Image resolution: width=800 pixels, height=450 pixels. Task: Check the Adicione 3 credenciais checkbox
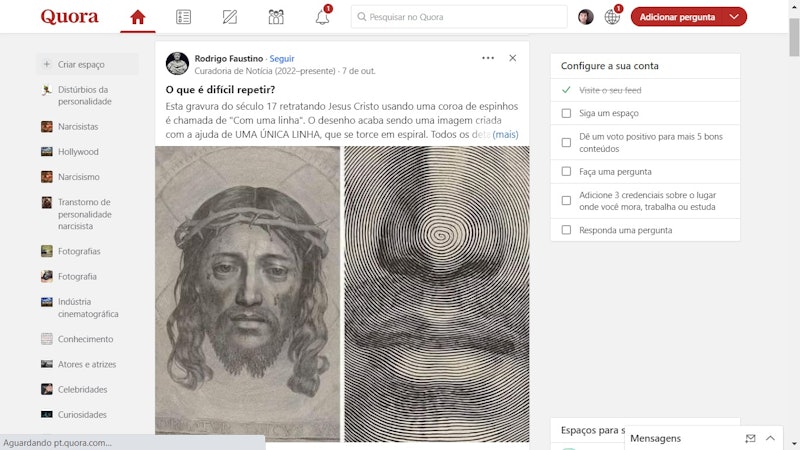[x=566, y=201]
